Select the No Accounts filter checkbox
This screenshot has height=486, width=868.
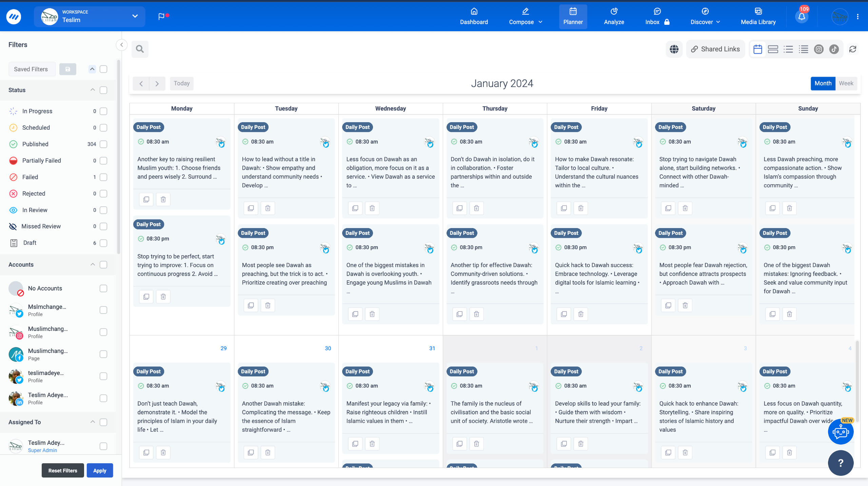[x=103, y=288]
